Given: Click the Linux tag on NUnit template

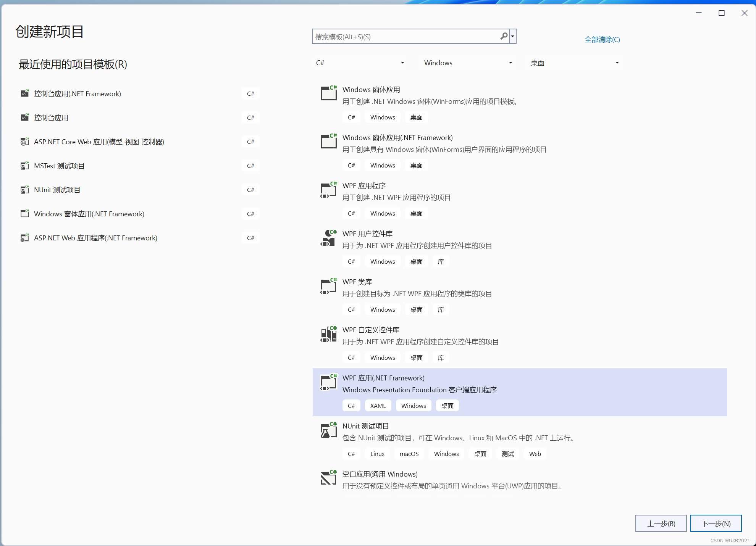Looking at the screenshot, I should pyautogui.click(x=377, y=454).
